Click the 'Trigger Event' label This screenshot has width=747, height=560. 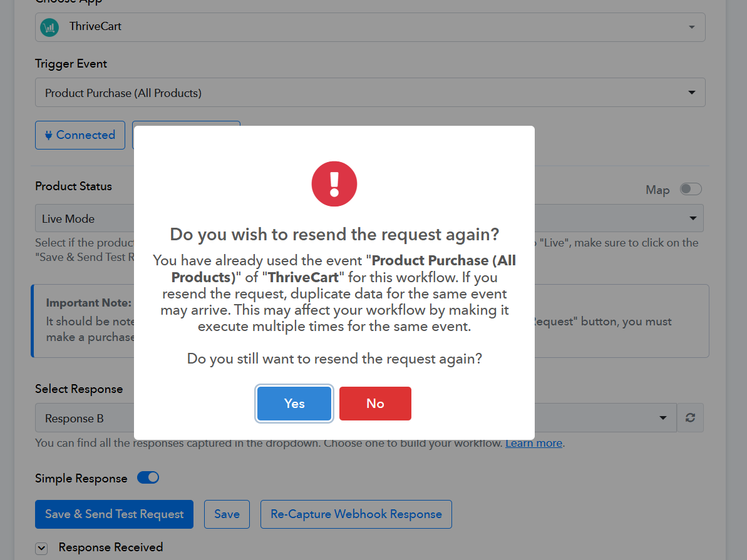coord(71,64)
